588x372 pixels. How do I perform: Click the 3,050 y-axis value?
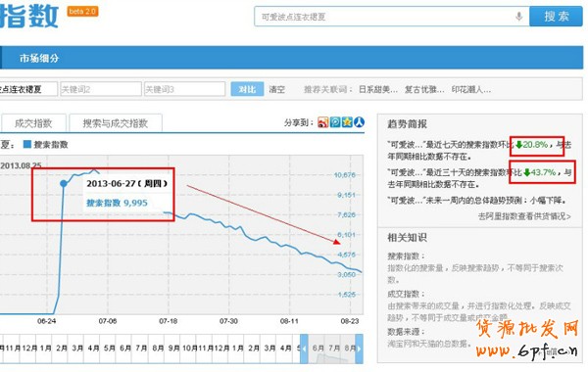point(346,275)
